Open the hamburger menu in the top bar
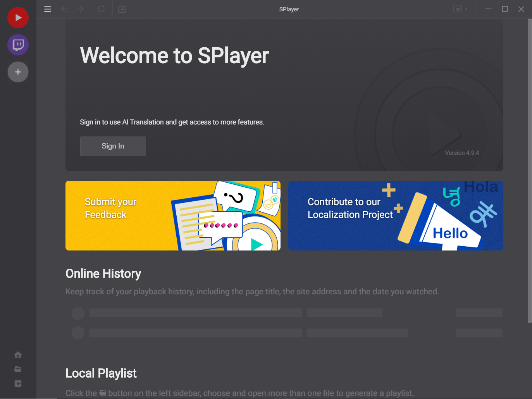 coord(48,9)
